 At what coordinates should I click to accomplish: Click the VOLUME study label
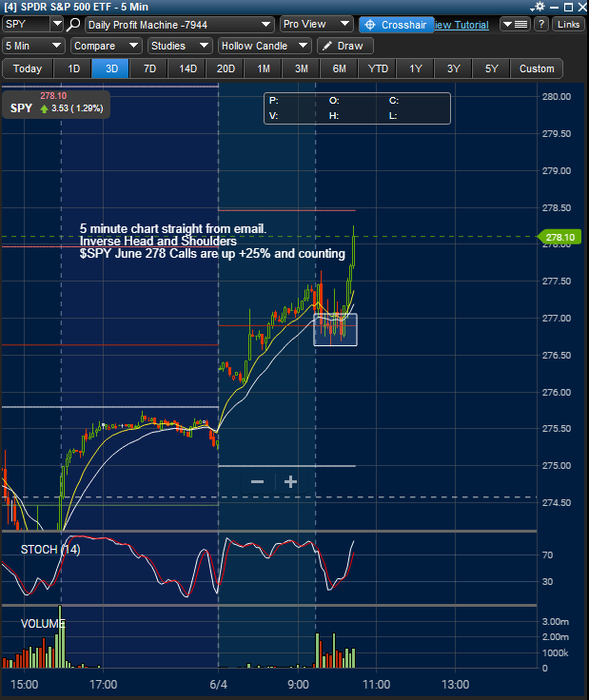43,624
